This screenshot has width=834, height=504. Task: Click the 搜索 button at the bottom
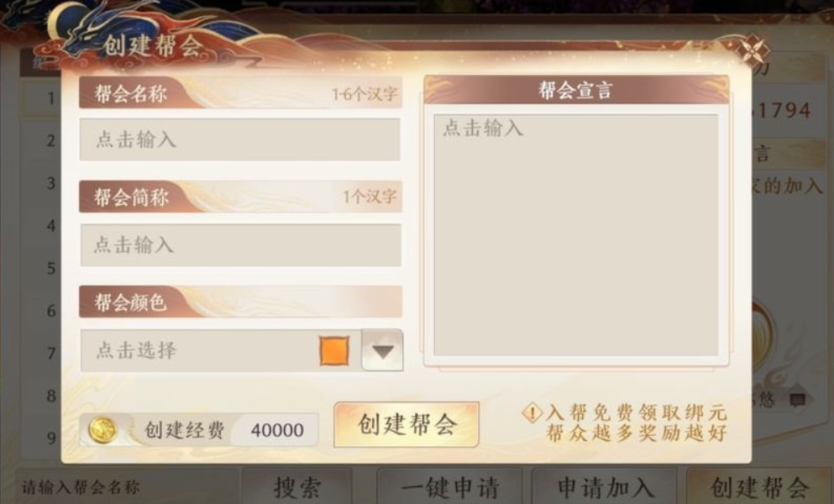tap(296, 487)
